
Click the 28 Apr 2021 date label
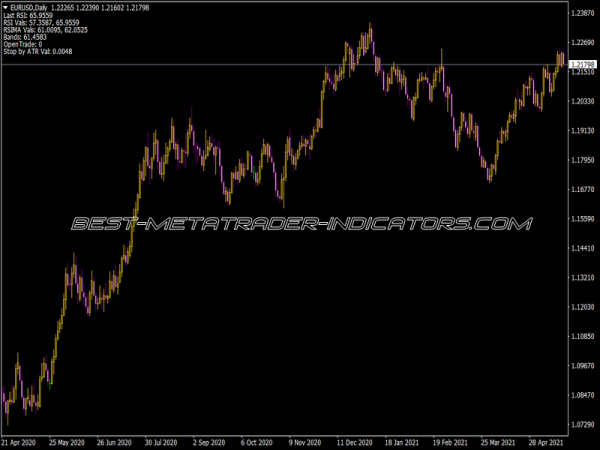pos(546,441)
